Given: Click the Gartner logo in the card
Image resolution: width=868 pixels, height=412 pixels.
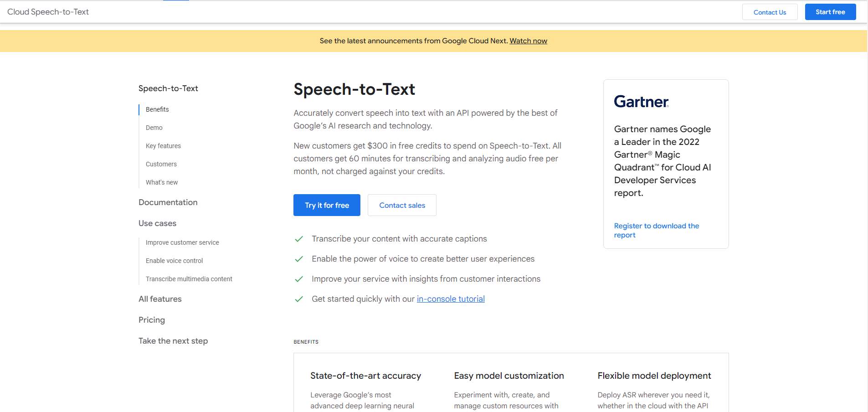Looking at the screenshot, I should point(641,102).
